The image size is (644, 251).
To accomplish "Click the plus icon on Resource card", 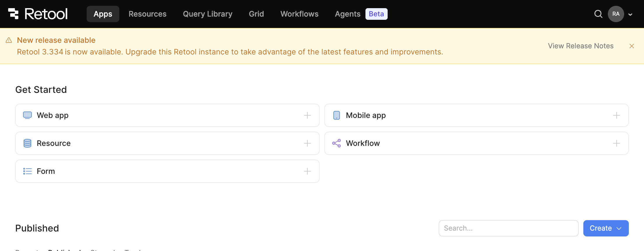I will click(307, 143).
